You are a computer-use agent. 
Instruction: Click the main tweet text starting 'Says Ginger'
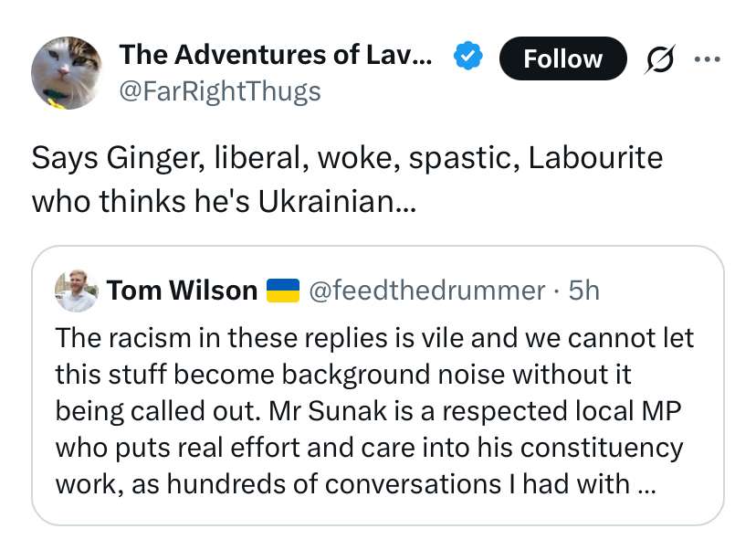click(347, 158)
